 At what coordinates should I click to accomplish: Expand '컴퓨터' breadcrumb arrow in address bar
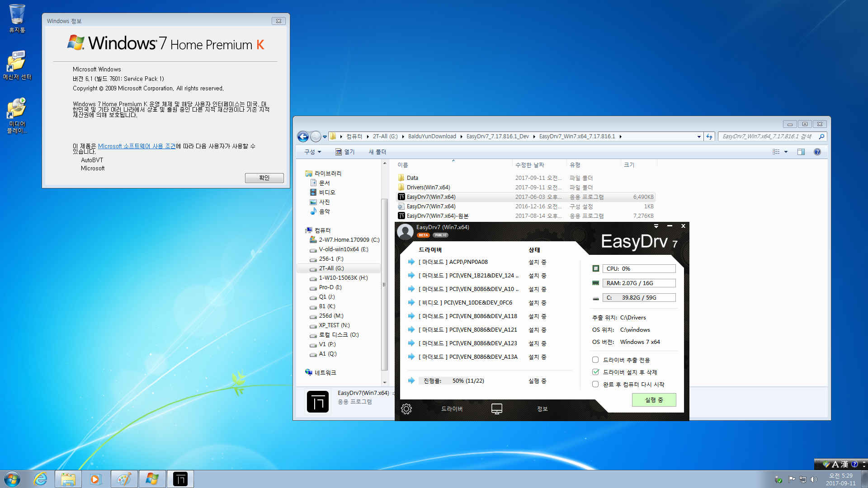point(368,136)
